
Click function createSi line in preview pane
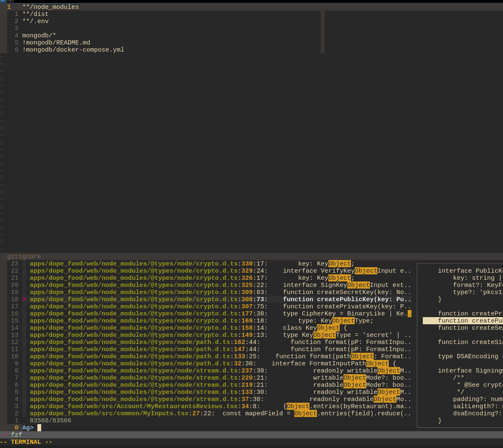pyautogui.click(x=470, y=342)
